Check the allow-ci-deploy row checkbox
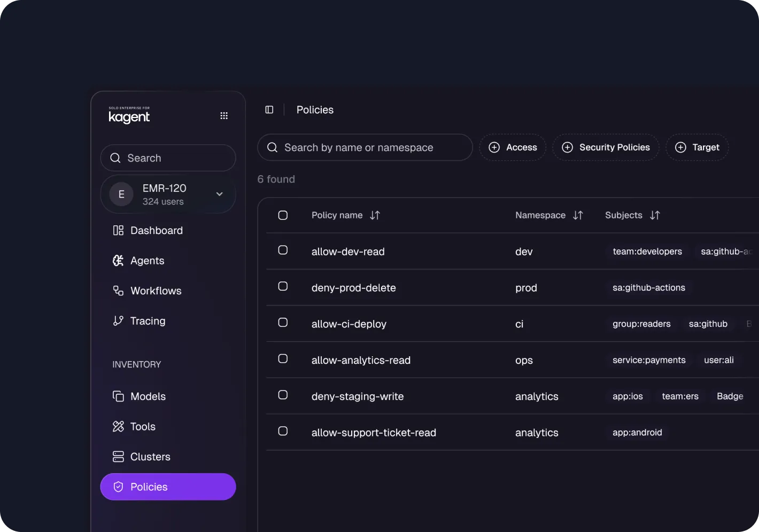759x532 pixels. (283, 323)
